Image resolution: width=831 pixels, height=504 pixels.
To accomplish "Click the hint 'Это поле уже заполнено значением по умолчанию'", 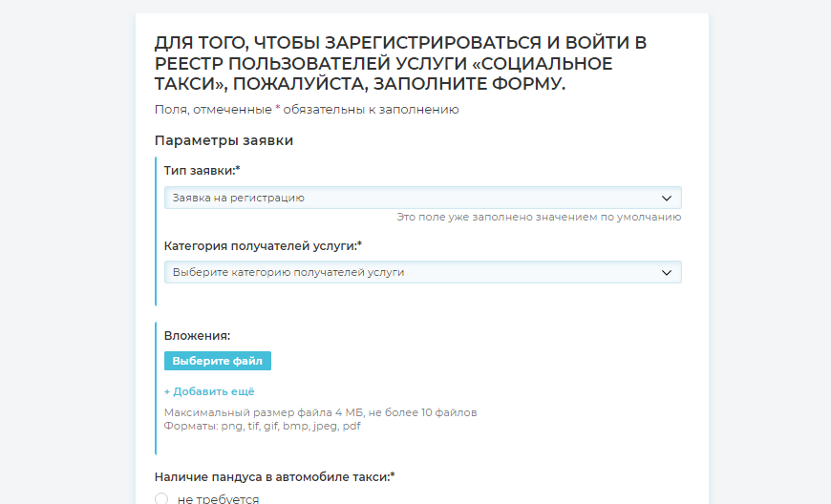I will tap(539, 217).
